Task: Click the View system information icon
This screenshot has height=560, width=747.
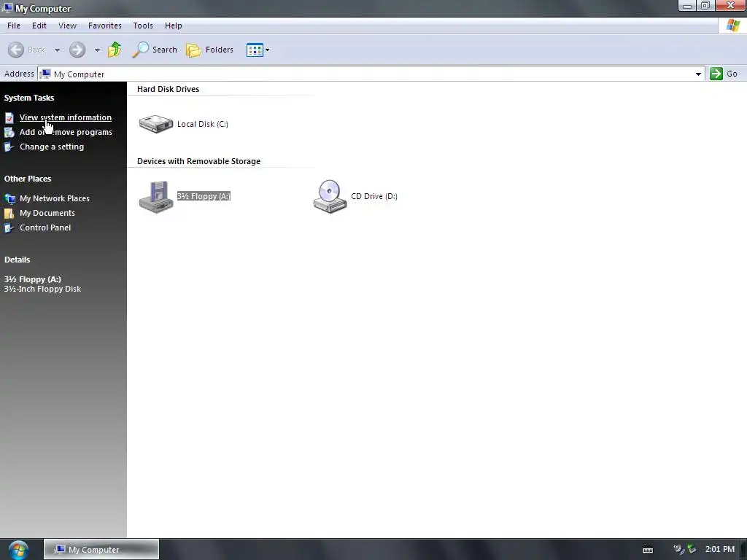Action: (x=9, y=117)
